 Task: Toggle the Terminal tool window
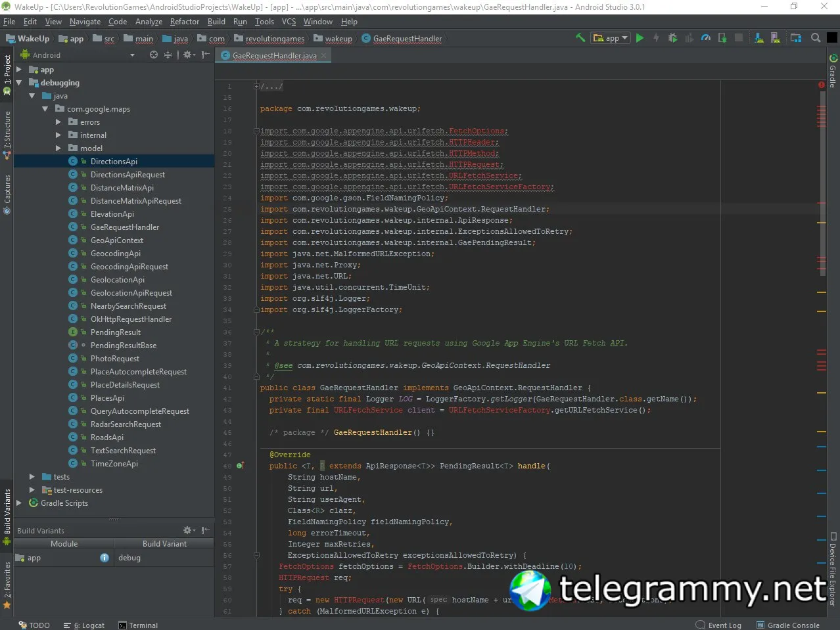(138, 625)
